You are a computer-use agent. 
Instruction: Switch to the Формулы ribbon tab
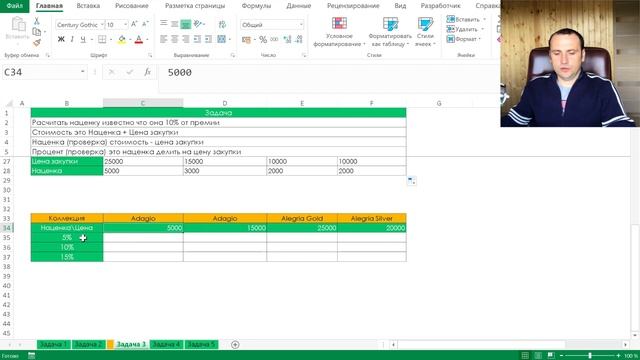256,6
